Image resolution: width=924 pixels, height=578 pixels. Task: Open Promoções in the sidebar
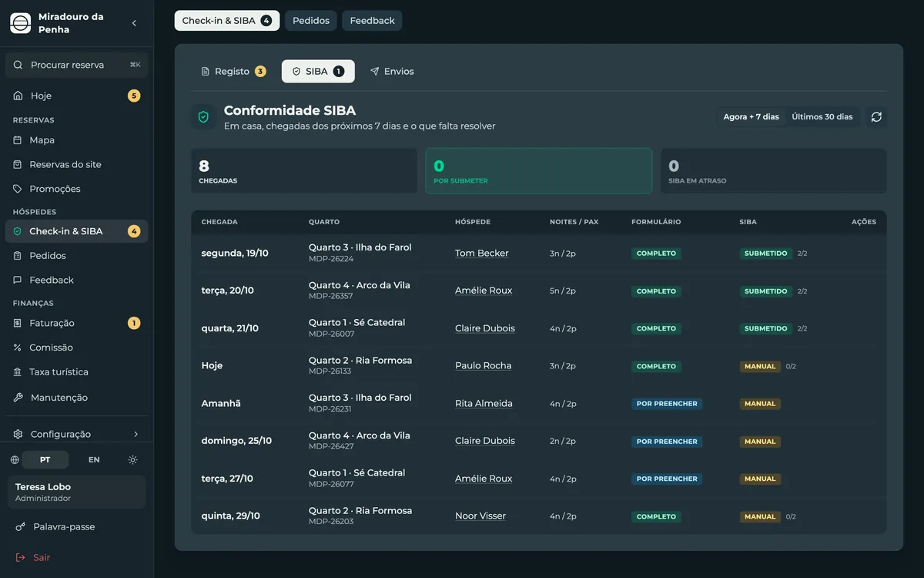point(76,189)
